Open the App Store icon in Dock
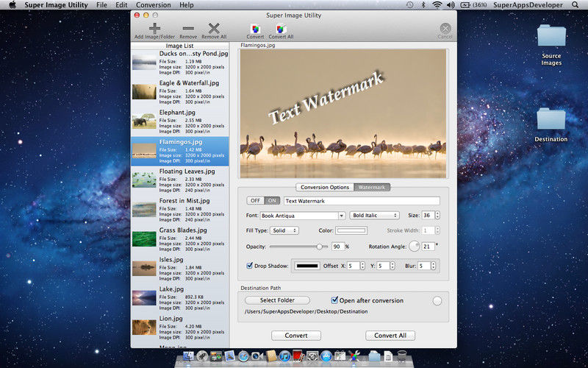 coord(326,356)
